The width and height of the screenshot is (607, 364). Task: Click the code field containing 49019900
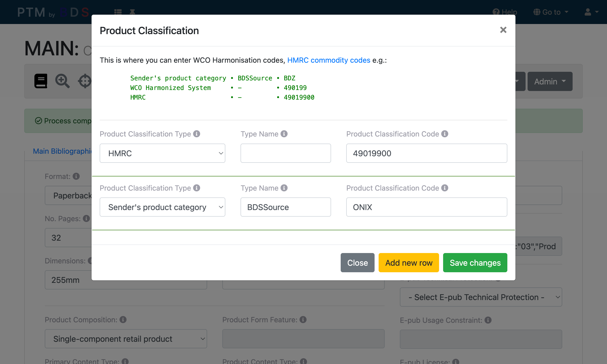pos(426,153)
